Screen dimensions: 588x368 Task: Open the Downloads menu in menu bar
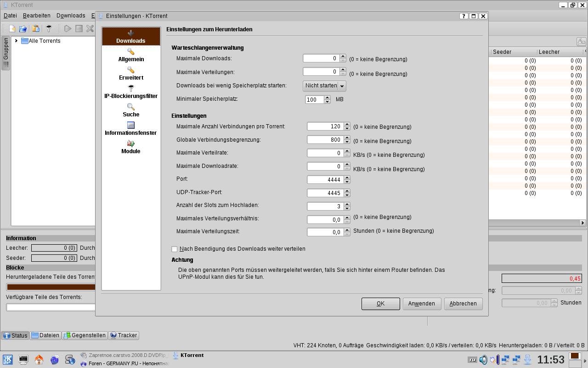(x=71, y=16)
